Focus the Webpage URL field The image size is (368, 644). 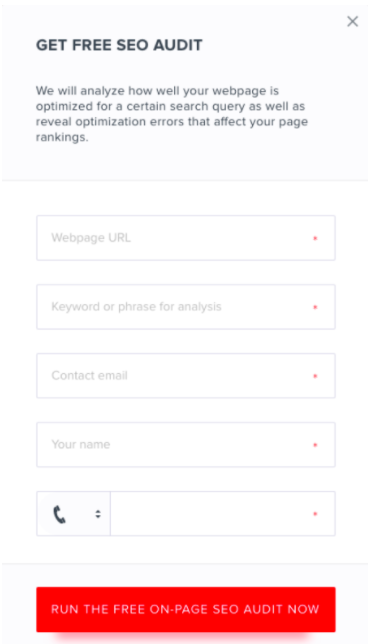(x=186, y=238)
